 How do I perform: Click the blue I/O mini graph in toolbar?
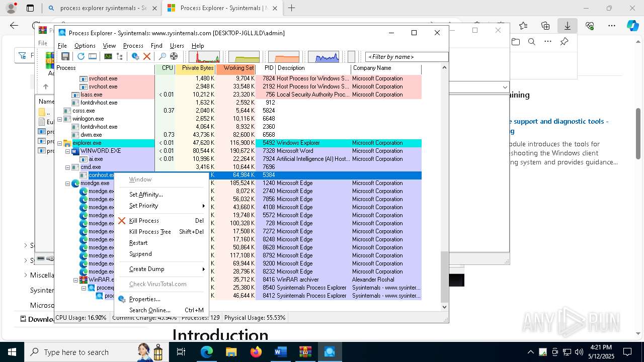click(x=324, y=57)
